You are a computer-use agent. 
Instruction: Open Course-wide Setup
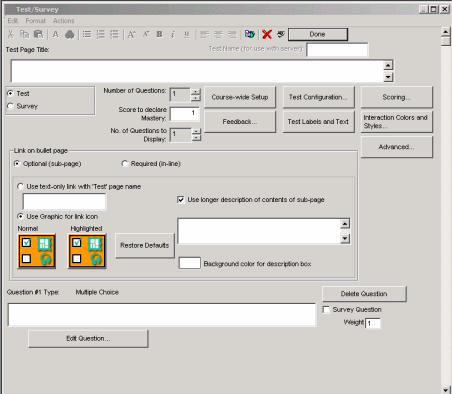tap(240, 97)
